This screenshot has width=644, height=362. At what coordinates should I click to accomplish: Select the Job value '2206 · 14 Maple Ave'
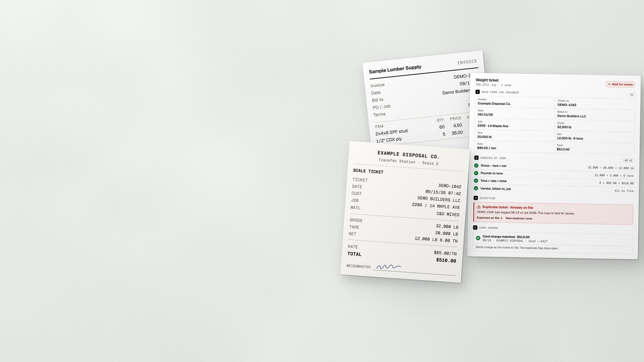point(493,126)
